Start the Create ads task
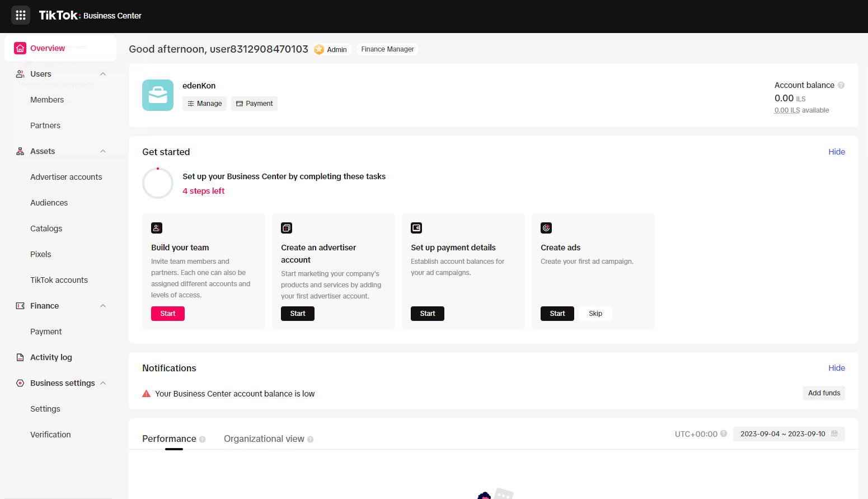The image size is (868, 499). pos(557,314)
